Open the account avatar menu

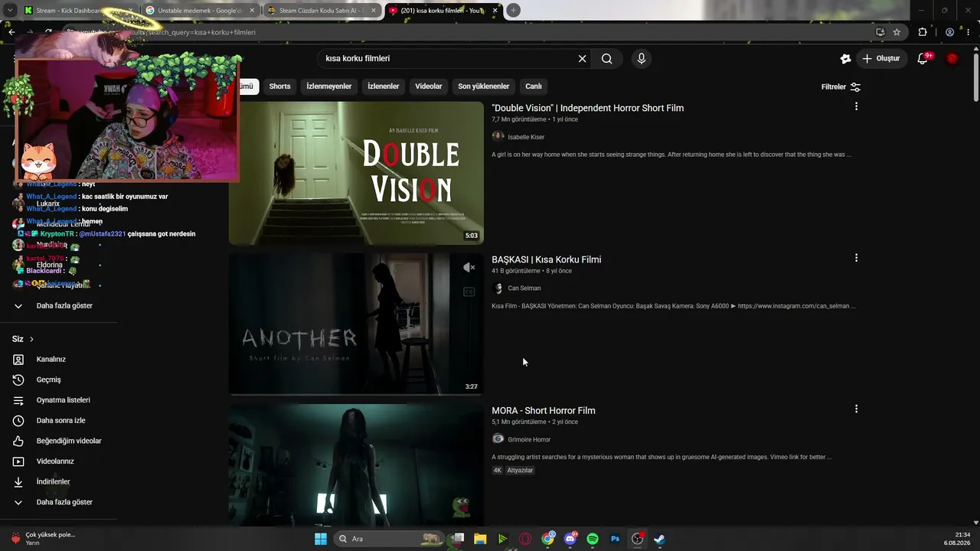point(952,59)
